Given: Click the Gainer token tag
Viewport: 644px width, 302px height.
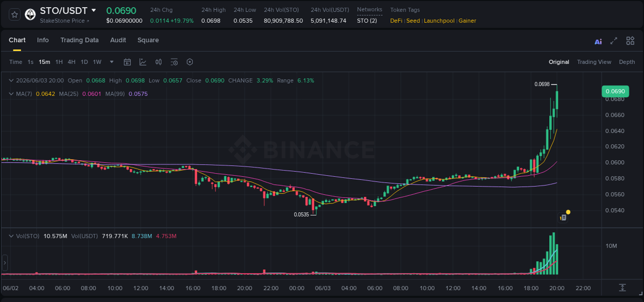Looking at the screenshot, I should tap(467, 21).
